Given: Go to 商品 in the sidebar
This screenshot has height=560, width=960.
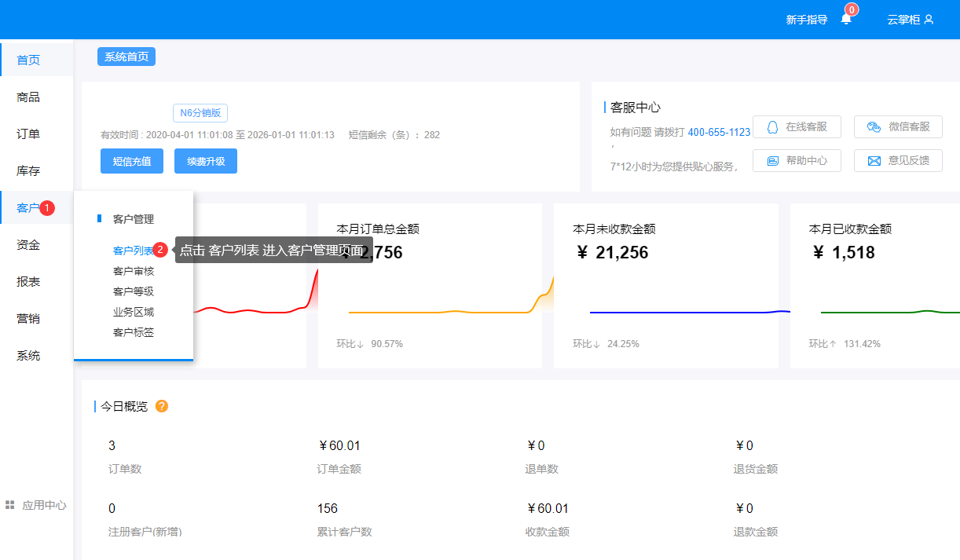Looking at the screenshot, I should tap(28, 97).
